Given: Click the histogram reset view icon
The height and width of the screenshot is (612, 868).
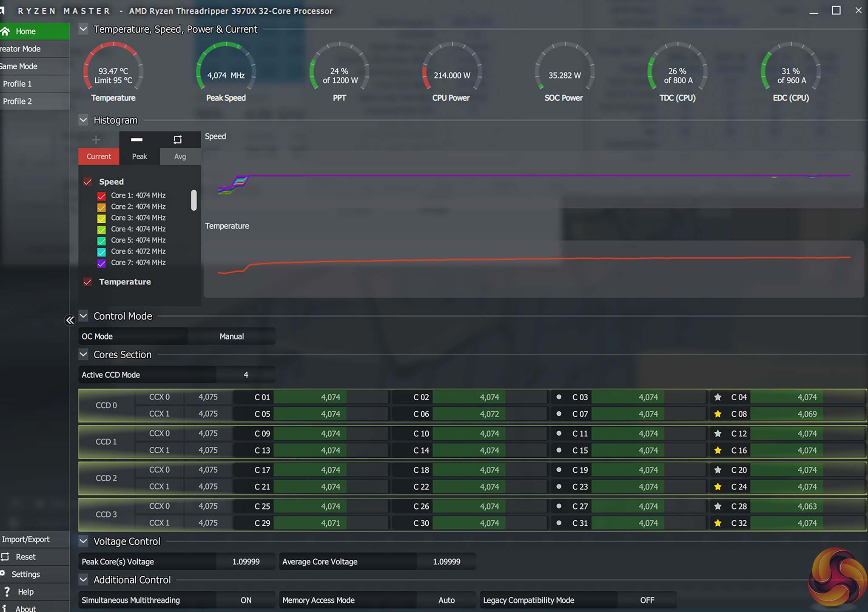Looking at the screenshot, I should 178,139.
